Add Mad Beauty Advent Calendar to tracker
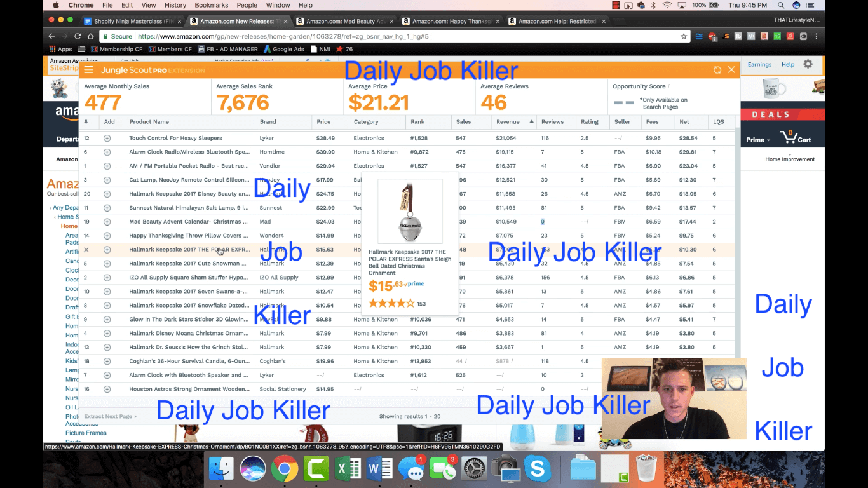The height and width of the screenshot is (488, 868). tap(107, 222)
